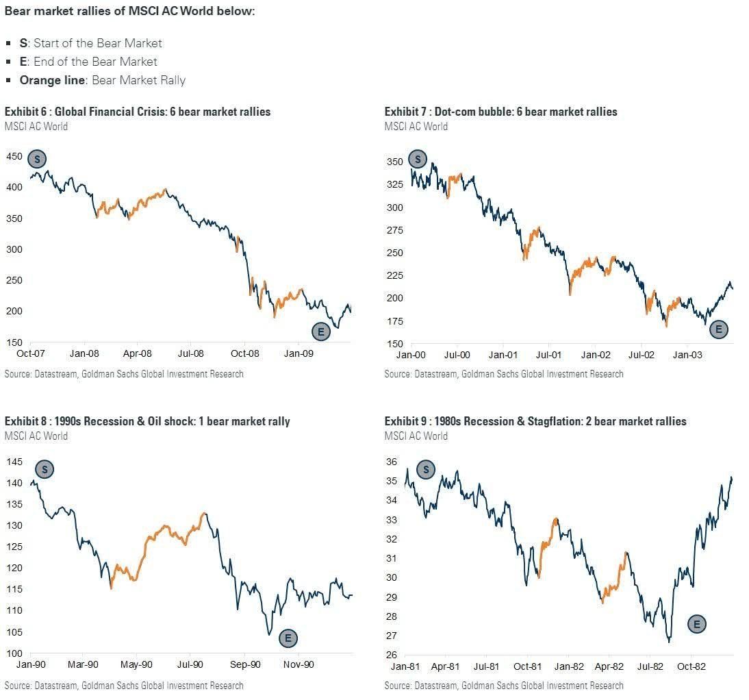
Task: Select the Exhibit 8 1990s Recession title
Action: tap(147, 421)
